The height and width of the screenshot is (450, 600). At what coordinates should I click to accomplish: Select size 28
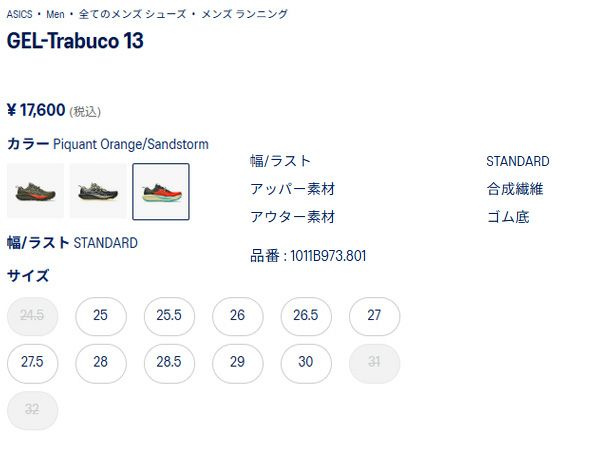tap(101, 363)
